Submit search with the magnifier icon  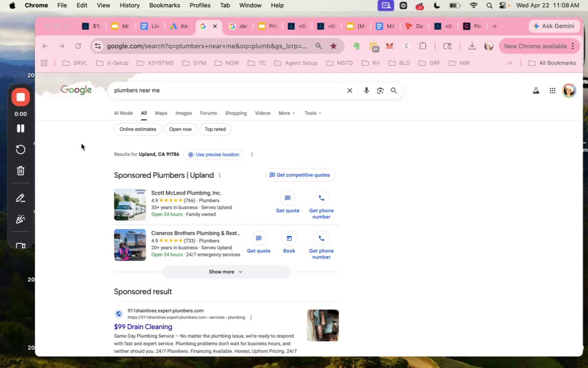pos(394,90)
